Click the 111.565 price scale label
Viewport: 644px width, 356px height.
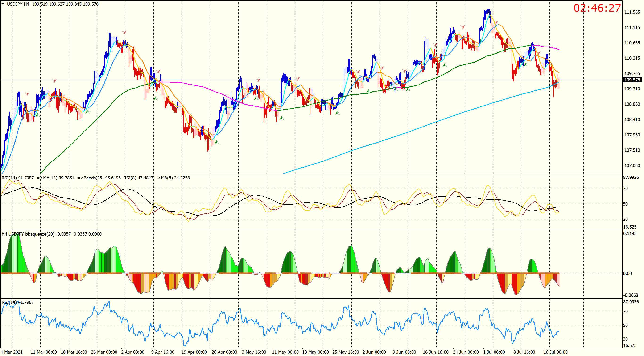tap(632, 12)
